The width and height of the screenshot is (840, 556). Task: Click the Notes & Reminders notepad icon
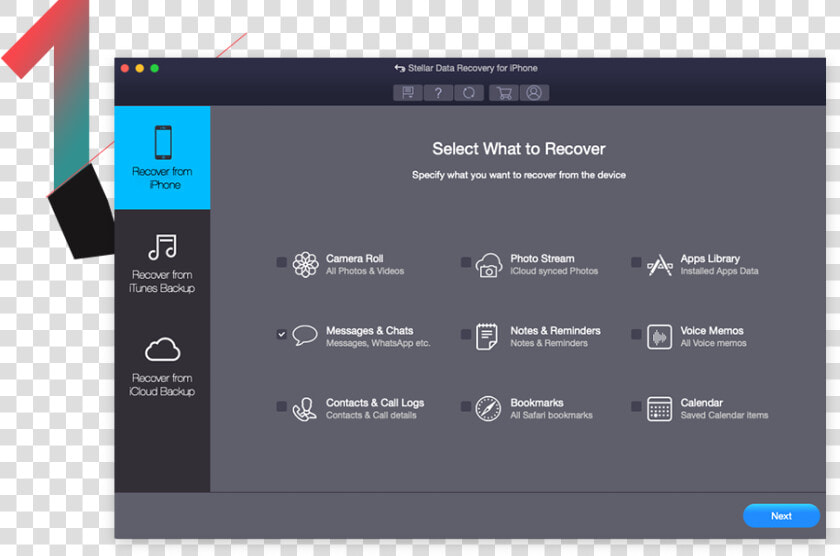coord(486,337)
